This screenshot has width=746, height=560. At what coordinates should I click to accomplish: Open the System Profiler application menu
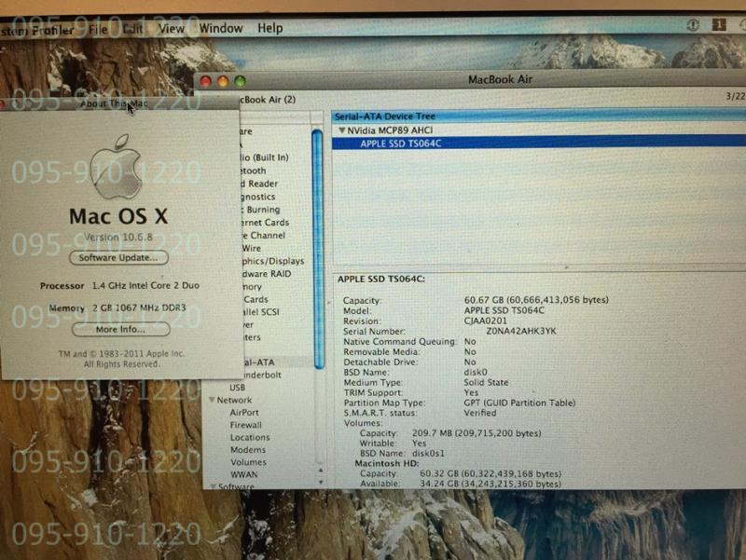tap(37, 31)
